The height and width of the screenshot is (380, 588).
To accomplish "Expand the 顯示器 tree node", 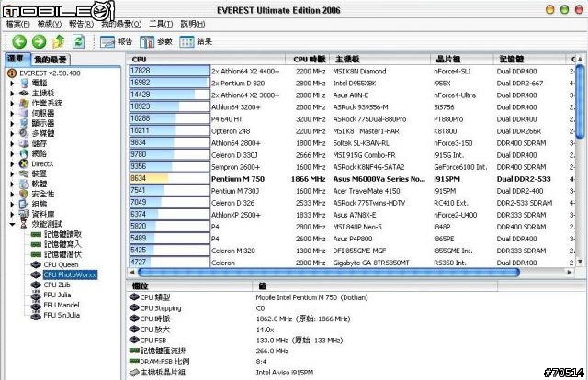I will pyautogui.click(x=12, y=123).
